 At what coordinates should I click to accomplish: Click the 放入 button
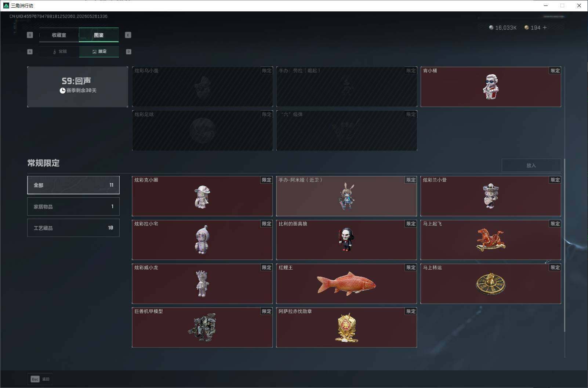[x=531, y=165]
